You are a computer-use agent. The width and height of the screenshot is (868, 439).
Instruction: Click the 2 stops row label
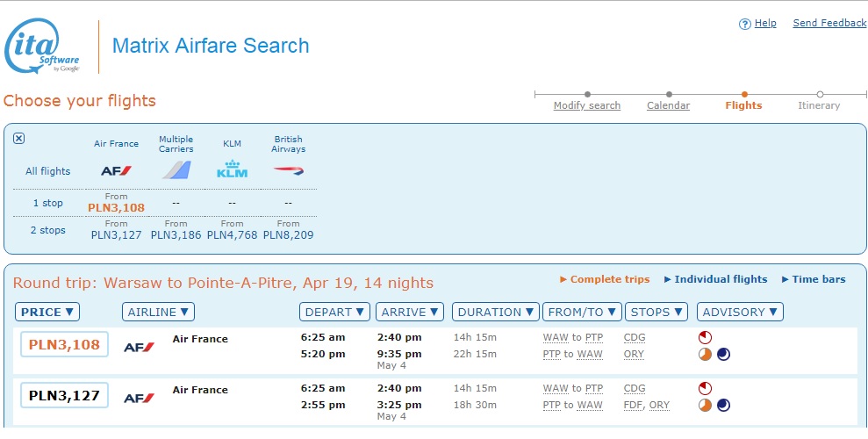(47, 230)
